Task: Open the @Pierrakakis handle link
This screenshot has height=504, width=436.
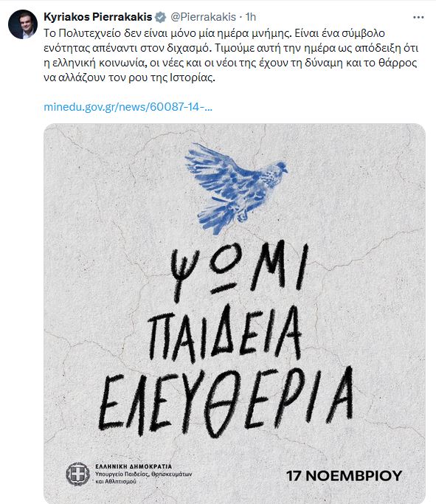Action: (203, 17)
